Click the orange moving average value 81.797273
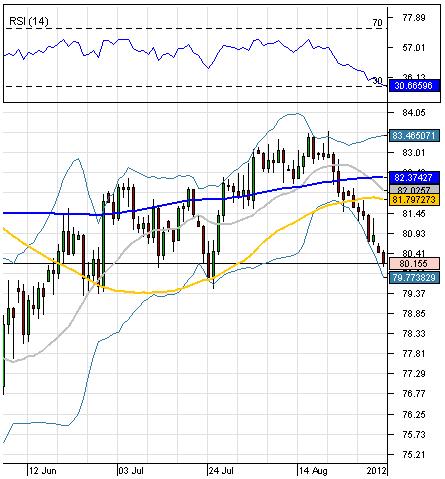 [413, 200]
